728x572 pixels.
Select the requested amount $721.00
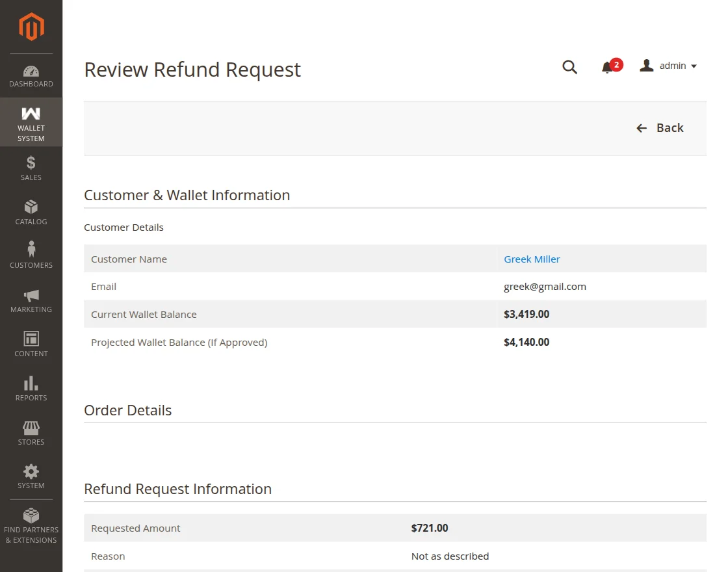pyautogui.click(x=430, y=528)
